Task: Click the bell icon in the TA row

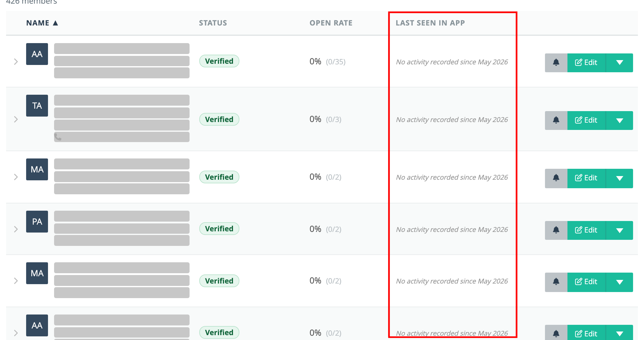Action: (556, 120)
